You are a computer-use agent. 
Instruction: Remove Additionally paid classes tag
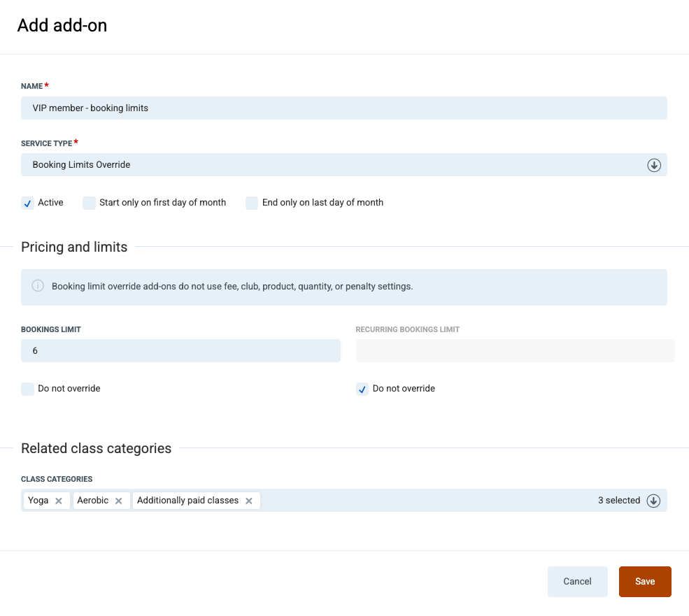click(x=249, y=501)
